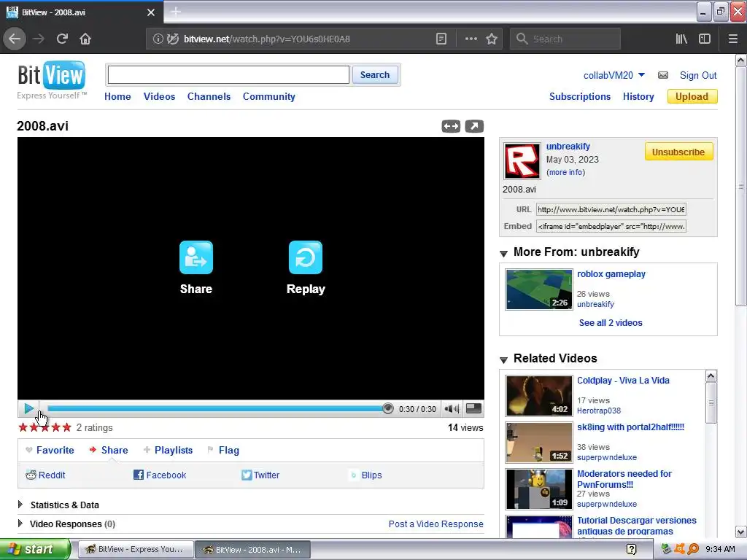Viewport: 747px width, 560px height.
Task: Focus the BitView search input field
Action: (x=228, y=75)
